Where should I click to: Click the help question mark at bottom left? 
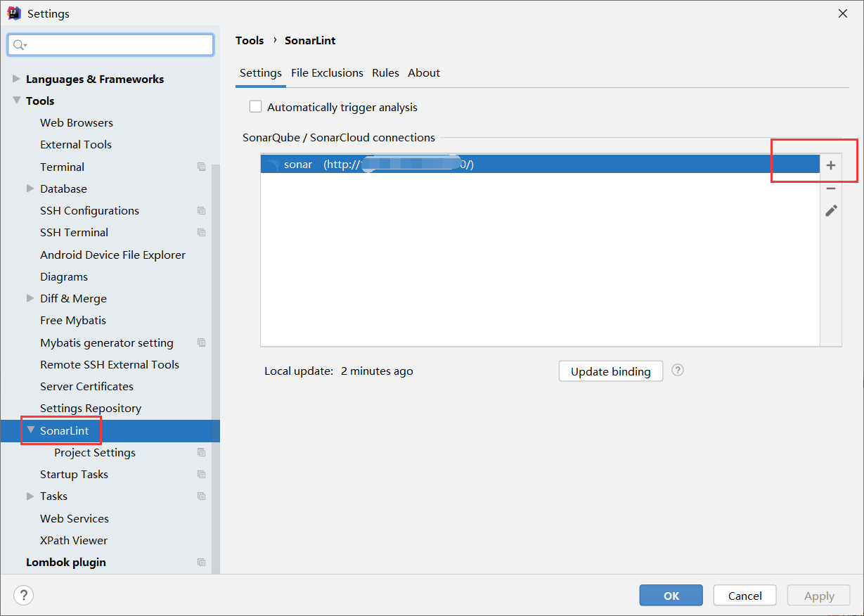coord(24,596)
